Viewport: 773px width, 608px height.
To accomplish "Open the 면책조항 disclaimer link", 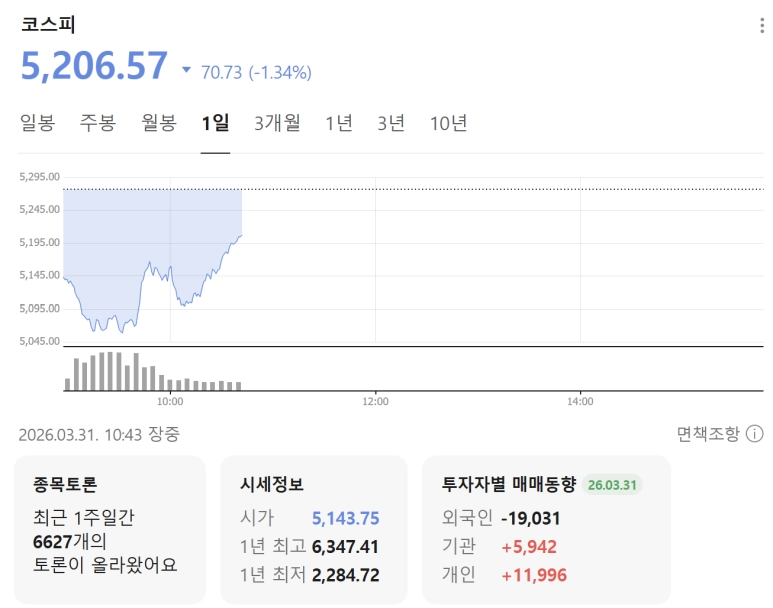I will (x=708, y=434).
